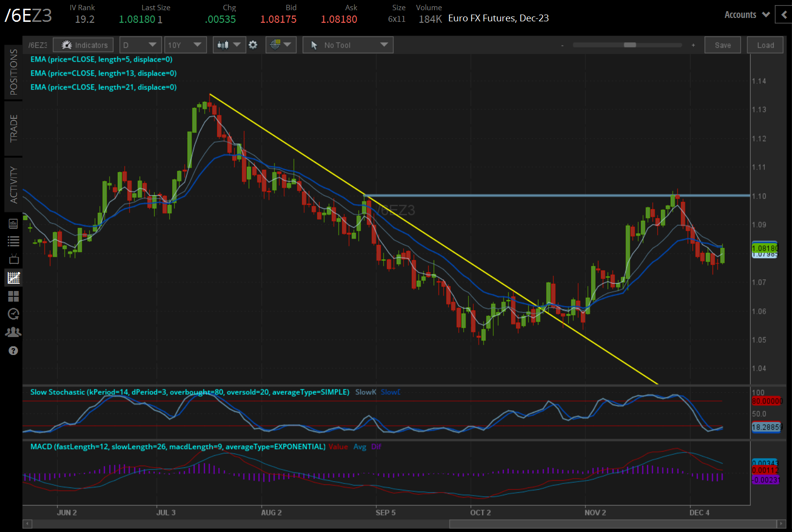Open the four-square dashboard icon
792x532 pixels.
click(13, 296)
